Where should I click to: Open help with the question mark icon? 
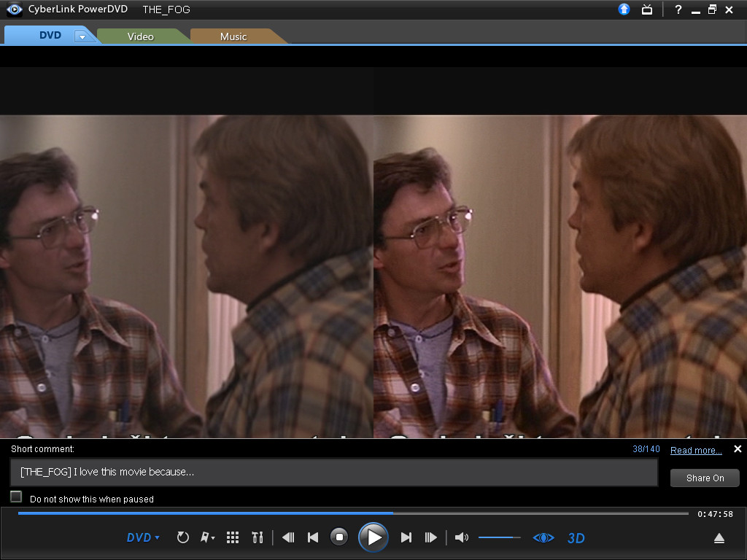[678, 9]
